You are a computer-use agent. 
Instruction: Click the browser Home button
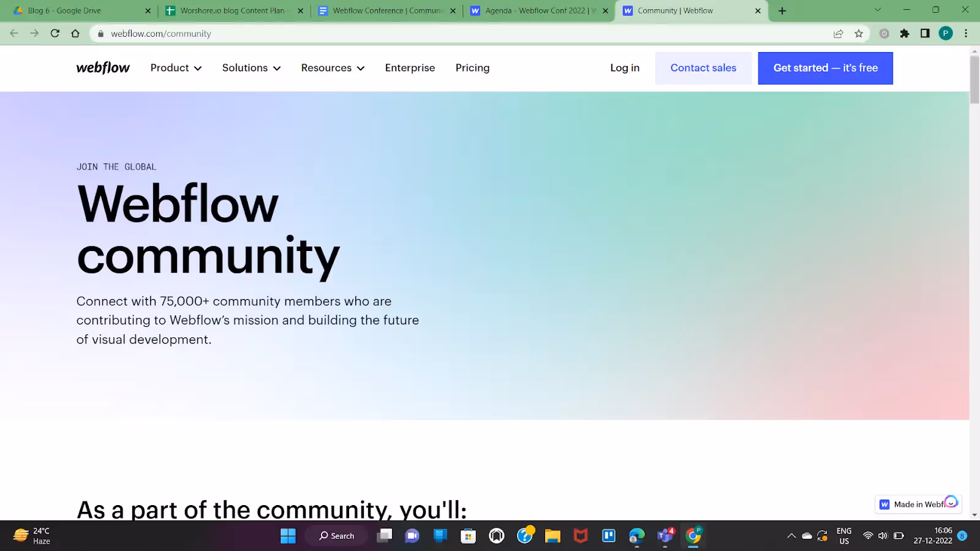point(75,34)
